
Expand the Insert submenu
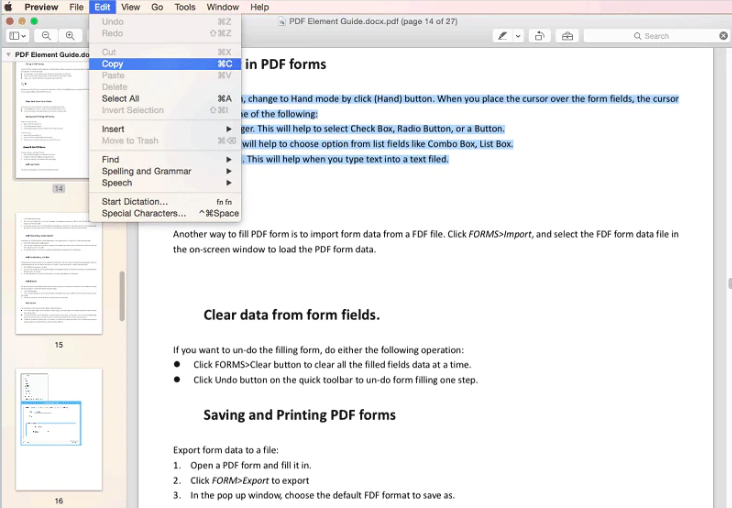tap(165, 129)
